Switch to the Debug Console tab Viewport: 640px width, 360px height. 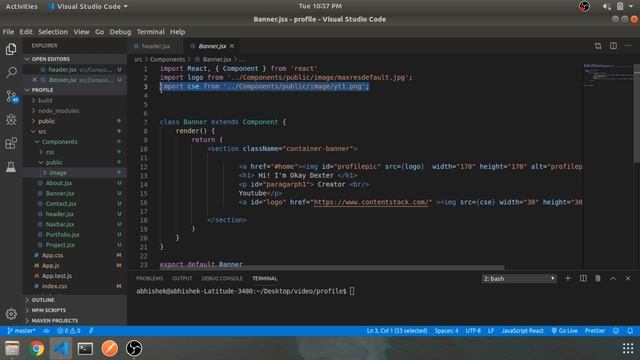click(x=222, y=278)
